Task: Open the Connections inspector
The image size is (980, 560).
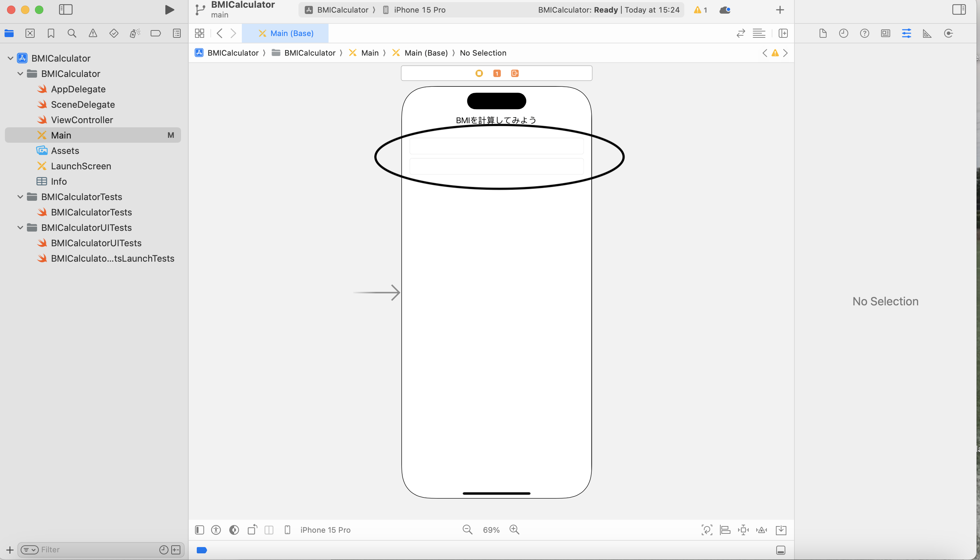Action: (x=948, y=34)
